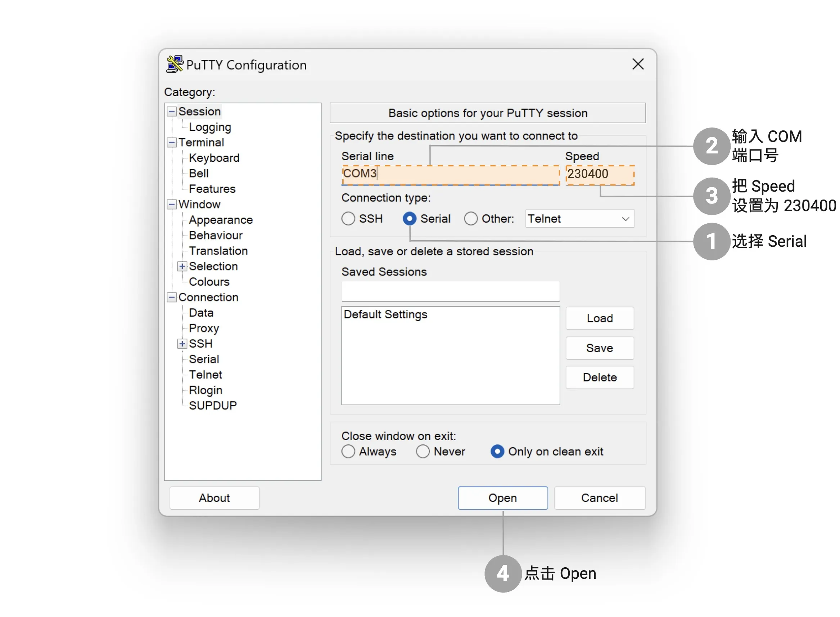Collapse the Window tree node
840x617 pixels.
171,204
